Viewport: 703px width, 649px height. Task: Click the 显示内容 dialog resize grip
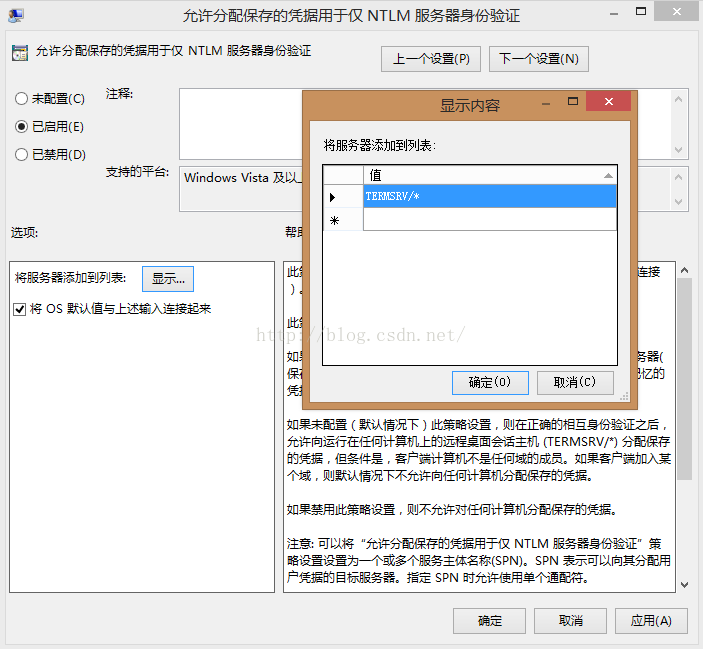tap(624, 396)
